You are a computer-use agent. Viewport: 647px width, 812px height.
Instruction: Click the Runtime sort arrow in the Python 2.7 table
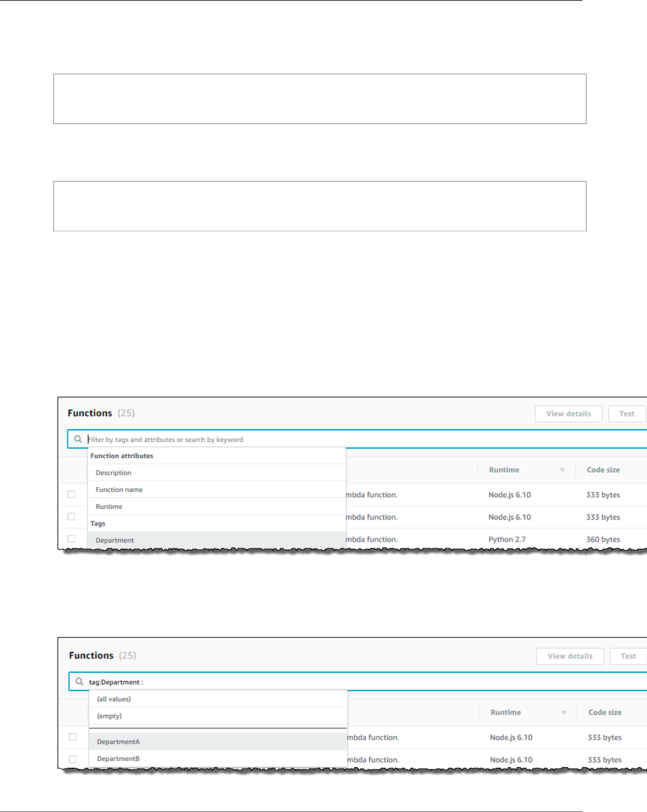562,470
